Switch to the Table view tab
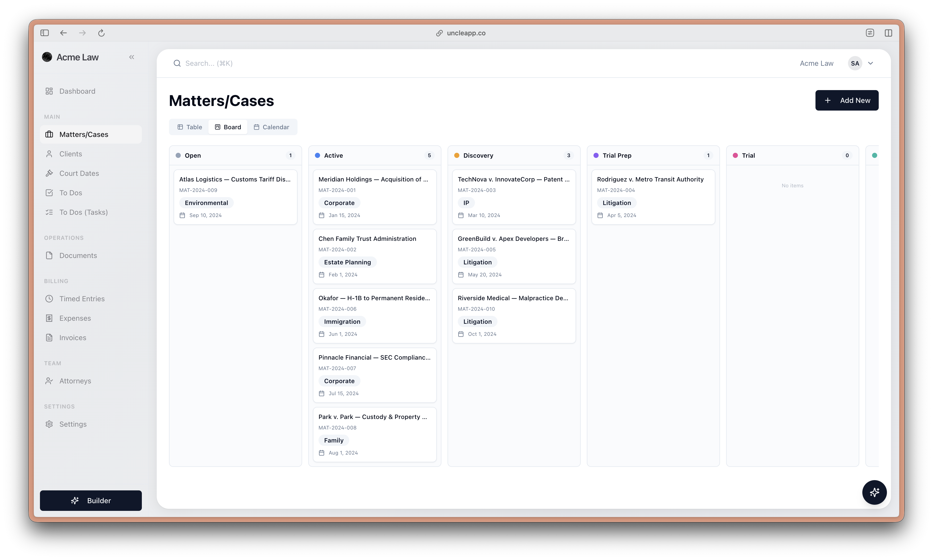 (190, 127)
